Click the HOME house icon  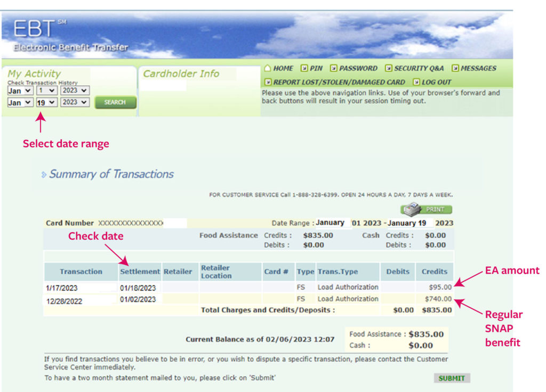(x=268, y=68)
